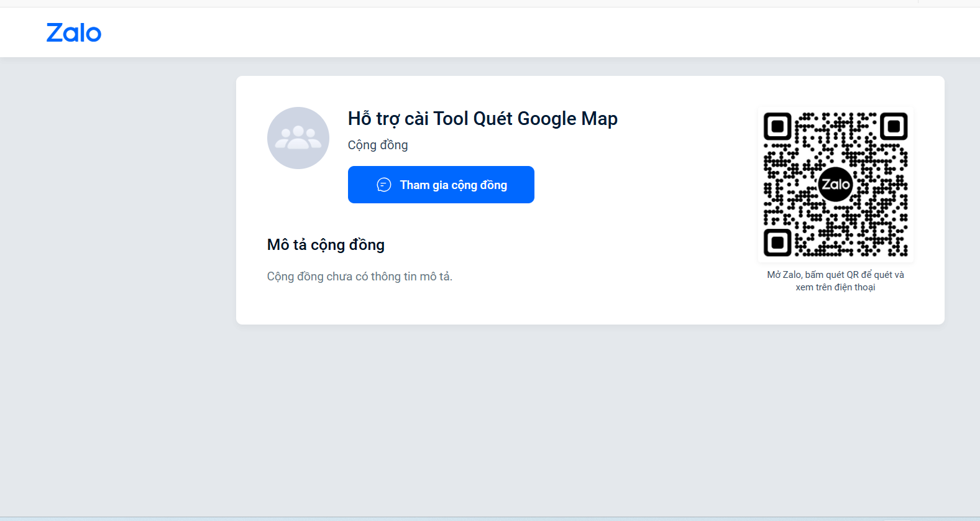Select the title "Hỗ trợ cài Tool Quét Google Map"
This screenshot has width=980, height=521.
click(x=483, y=119)
